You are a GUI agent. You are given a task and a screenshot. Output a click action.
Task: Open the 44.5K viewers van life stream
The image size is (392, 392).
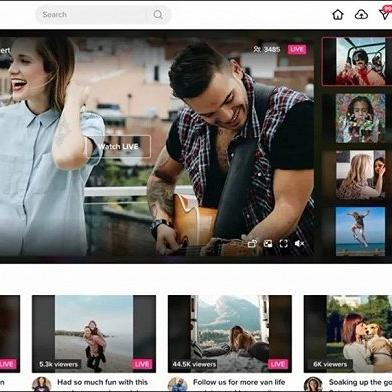(230, 334)
